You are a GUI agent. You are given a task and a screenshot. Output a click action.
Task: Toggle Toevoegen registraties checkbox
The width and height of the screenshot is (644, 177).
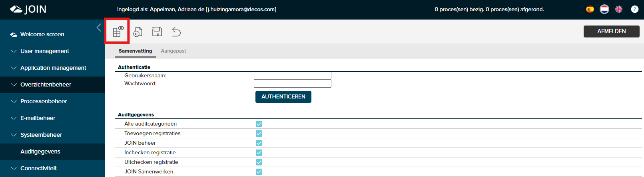click(259, 134)
